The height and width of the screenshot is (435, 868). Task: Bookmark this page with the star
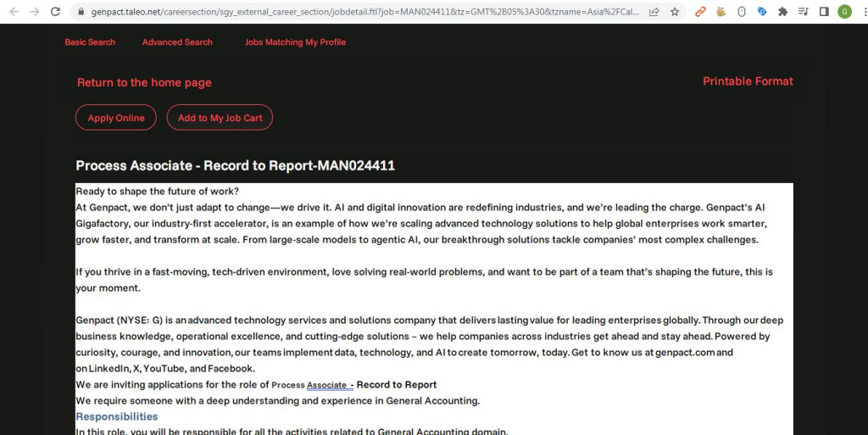(674, 12)
